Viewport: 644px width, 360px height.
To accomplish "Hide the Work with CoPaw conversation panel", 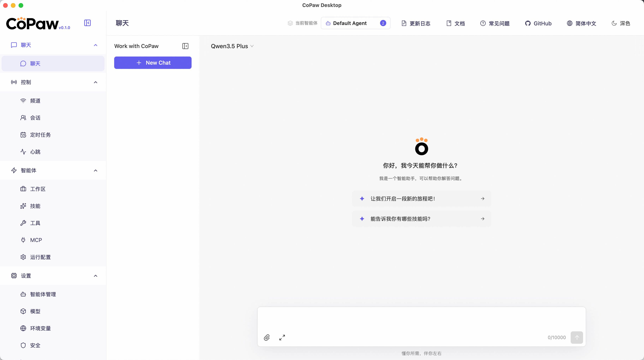I will 185,46.
